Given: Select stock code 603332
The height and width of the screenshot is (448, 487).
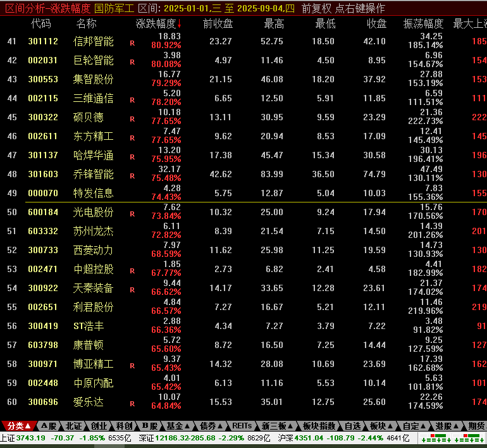Looking at the screenshot, I should pos(43,231).
